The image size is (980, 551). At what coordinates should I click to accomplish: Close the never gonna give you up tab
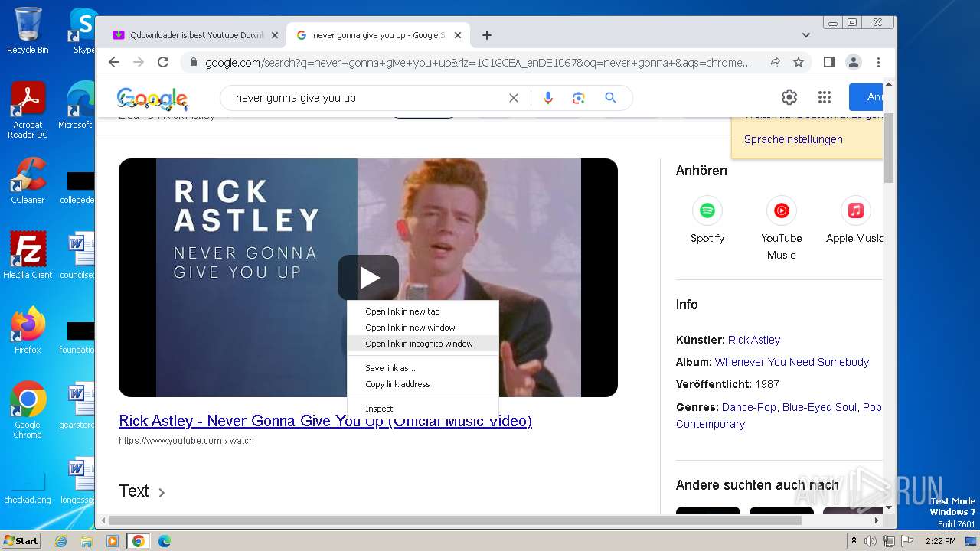pos(458,35)
